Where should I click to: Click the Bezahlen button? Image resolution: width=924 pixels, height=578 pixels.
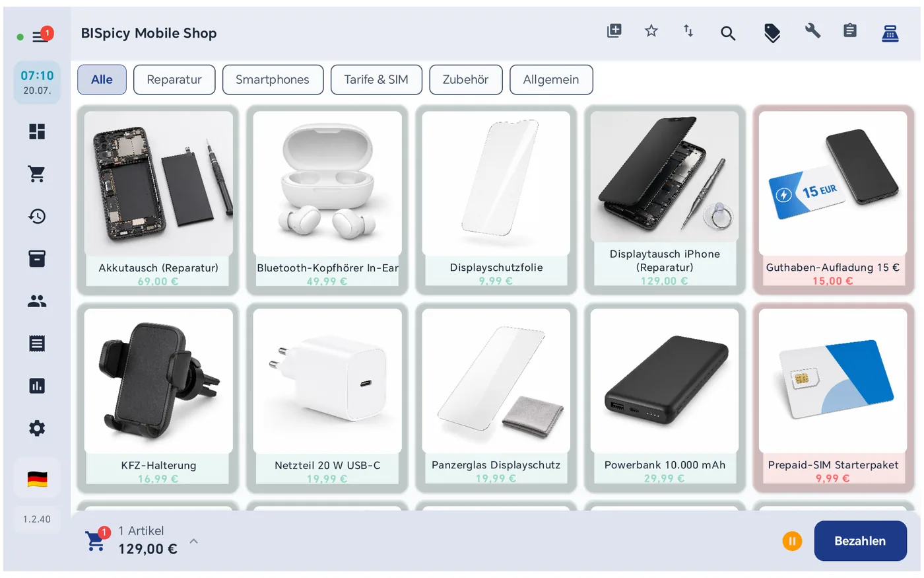coord(860,541)
